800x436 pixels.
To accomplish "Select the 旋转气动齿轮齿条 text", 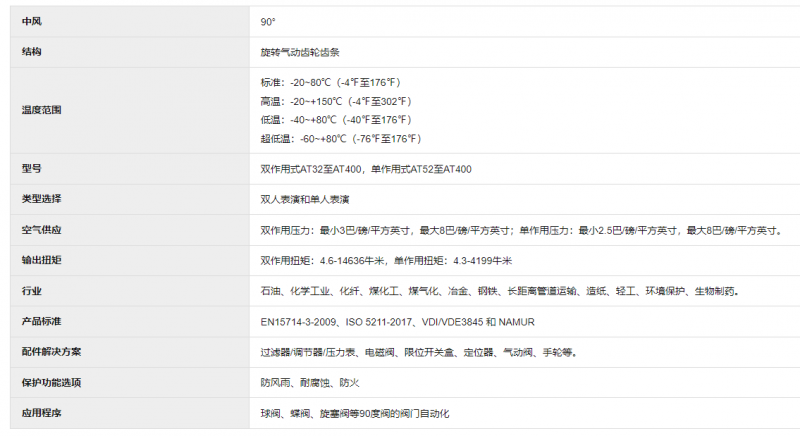I will click(305, 51).
